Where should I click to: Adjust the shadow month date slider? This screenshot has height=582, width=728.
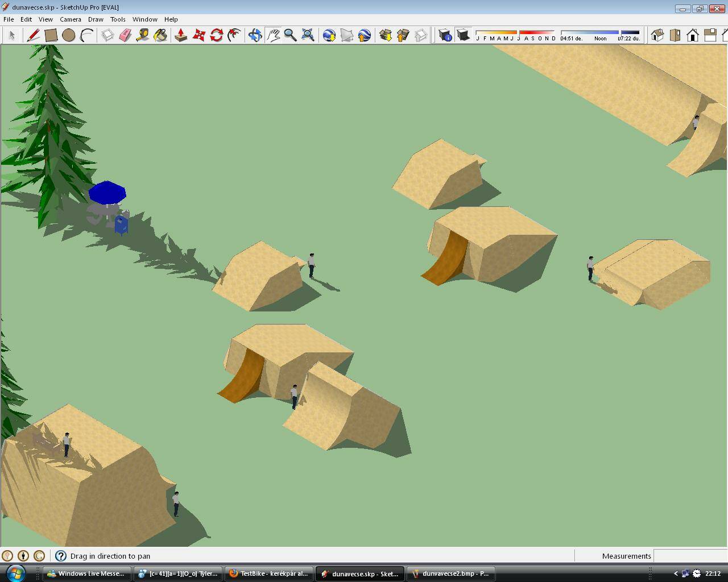515,32
